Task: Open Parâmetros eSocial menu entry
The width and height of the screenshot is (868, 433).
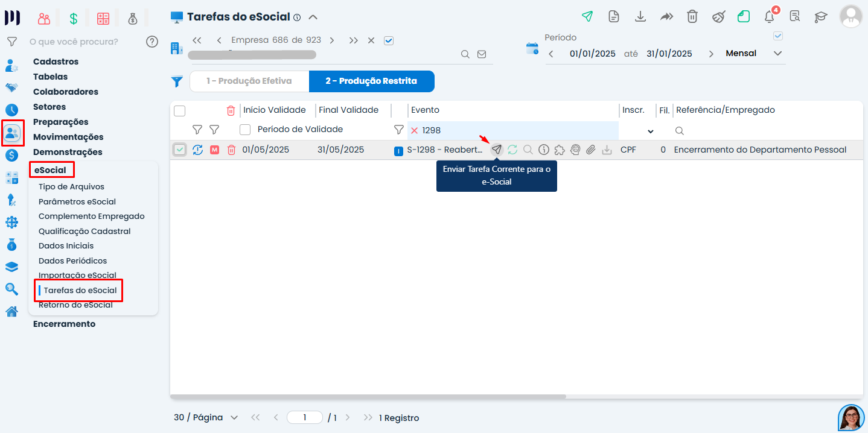Action: (x=77, y=201)
